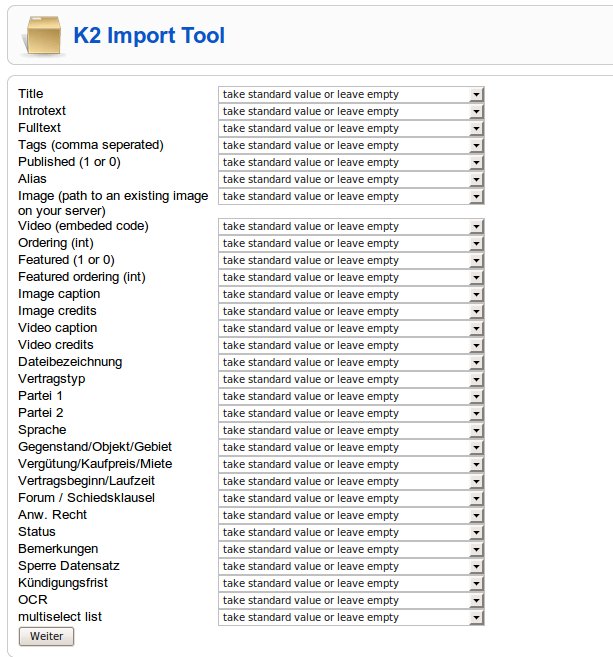Open the Video credits dropdown
This screenshot has width=613, height=657.
pyautogui.click(x=351, y=345)
